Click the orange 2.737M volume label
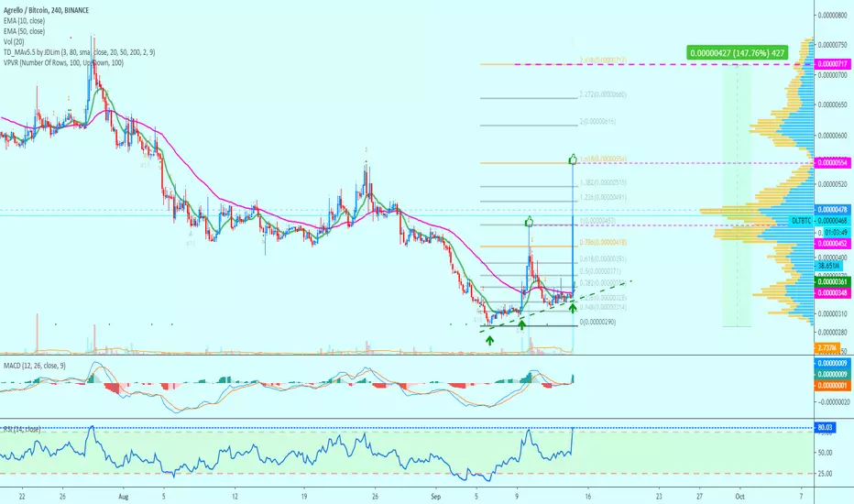The height and width of the screenshot is (504, 854). (x=827, y=347)
